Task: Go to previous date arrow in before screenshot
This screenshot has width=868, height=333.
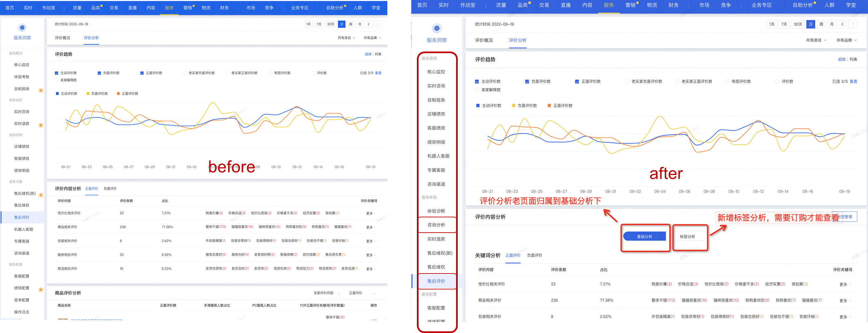Action: pyautogui.click(x=369, y=24)
